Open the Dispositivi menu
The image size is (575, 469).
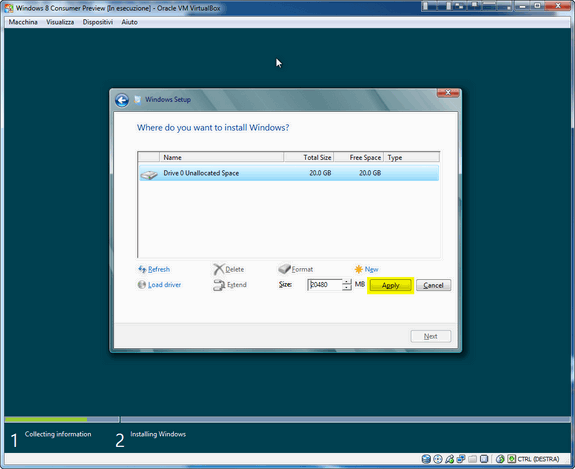pos(98,22)
